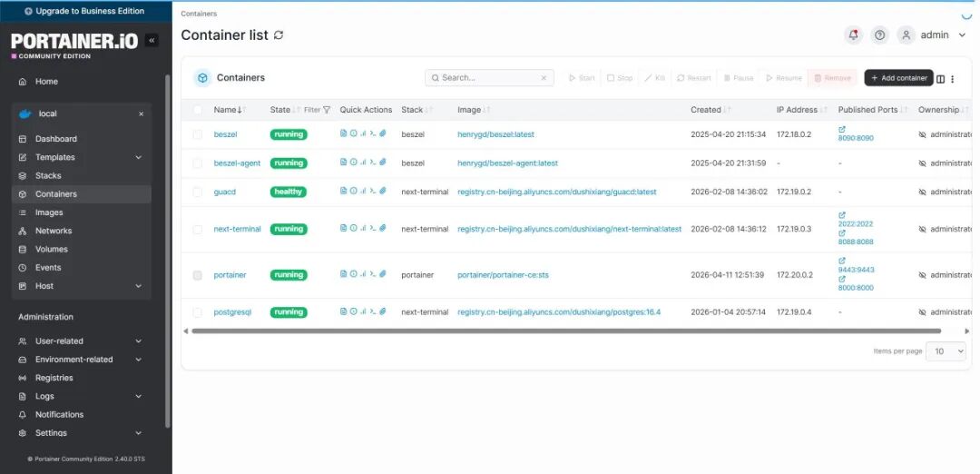Open the postgresql container name link
Image resolution: width=980 pixels, height=474 pixels.
(x=232, y=312)
